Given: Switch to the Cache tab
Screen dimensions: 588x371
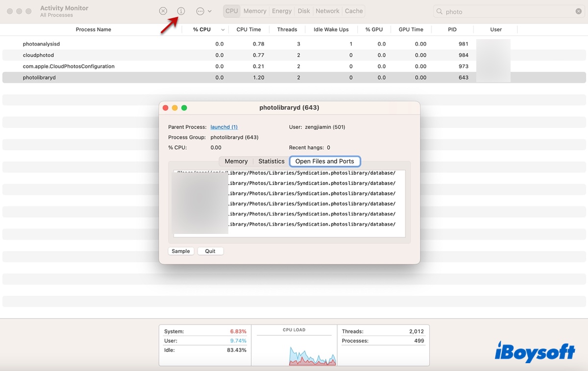Looking at the screenshot, I should pyautogui.click(x=354, y=11).
